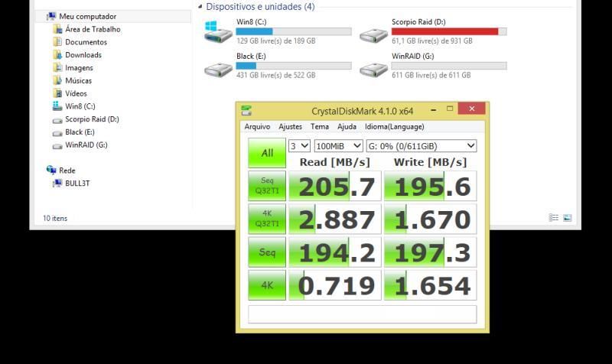The image size is (612, 364).
Task: Open the Ajuda menu
Action: [347, 126]
